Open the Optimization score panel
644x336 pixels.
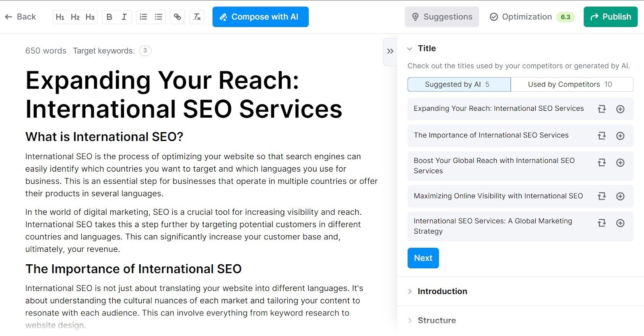tap(532, 17)
